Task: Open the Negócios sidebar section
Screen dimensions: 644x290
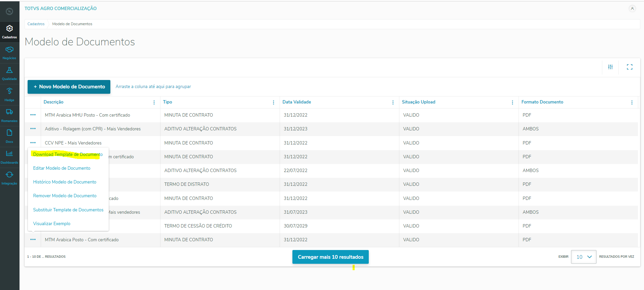Action: (9, 53)
